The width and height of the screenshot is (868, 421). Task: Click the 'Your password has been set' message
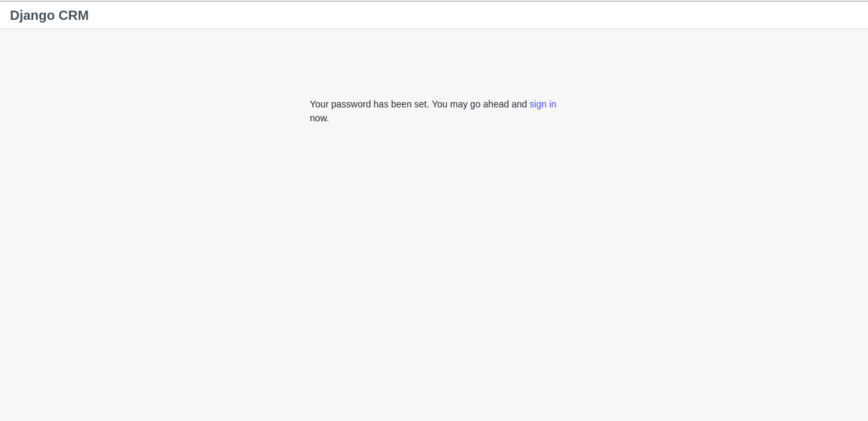[433, 111]
